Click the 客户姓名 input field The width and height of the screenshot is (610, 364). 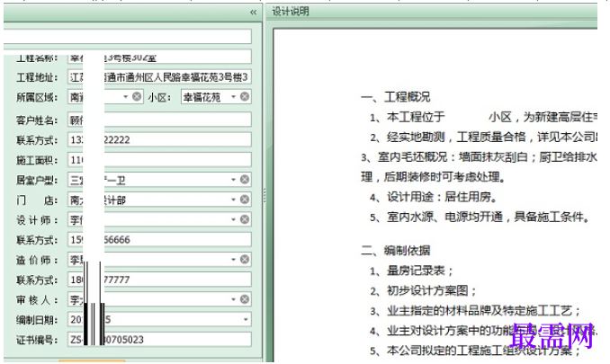159,120
